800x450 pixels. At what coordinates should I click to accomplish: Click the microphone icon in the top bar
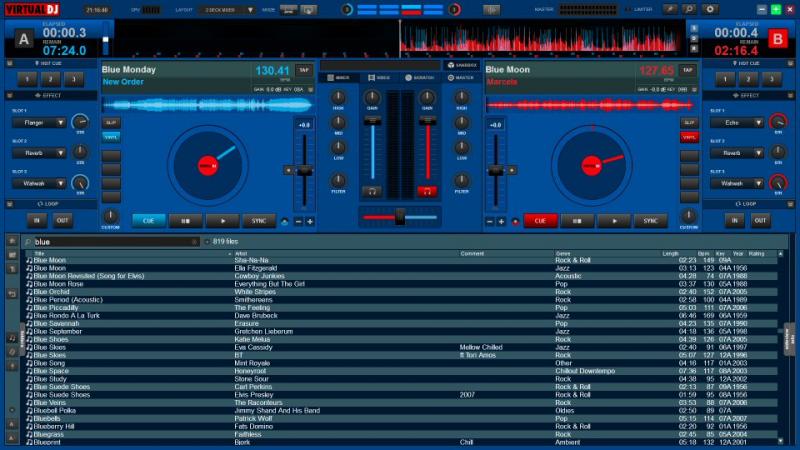point(670,9)
